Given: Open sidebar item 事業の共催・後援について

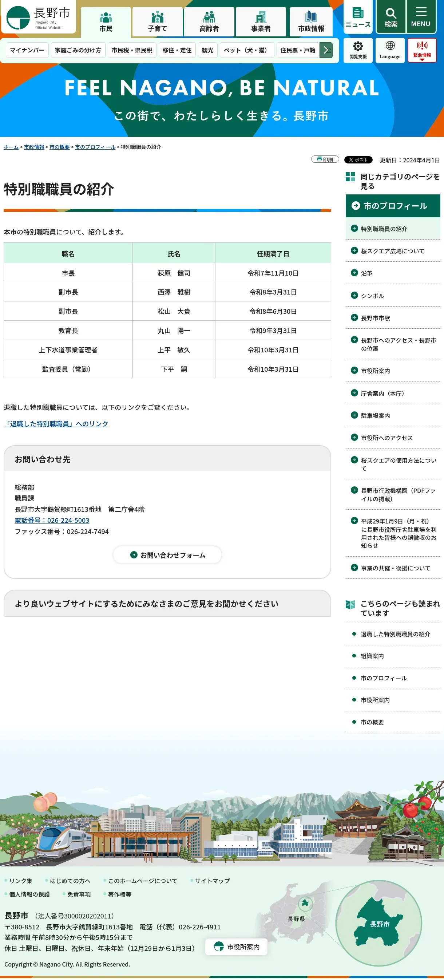Looking at the screenshot, I should click(x=393, y=568).
